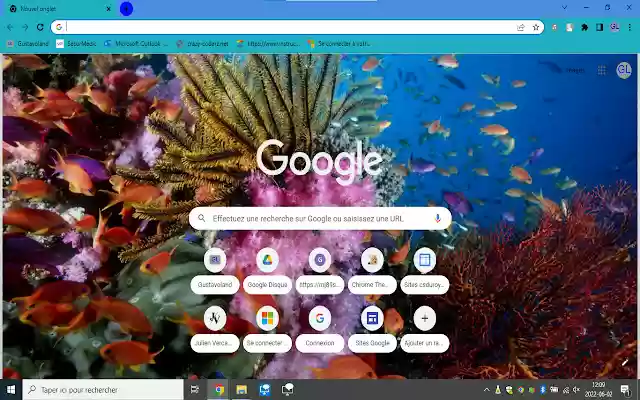
Task: Click the Google search box
Action: tap(320, 218)
